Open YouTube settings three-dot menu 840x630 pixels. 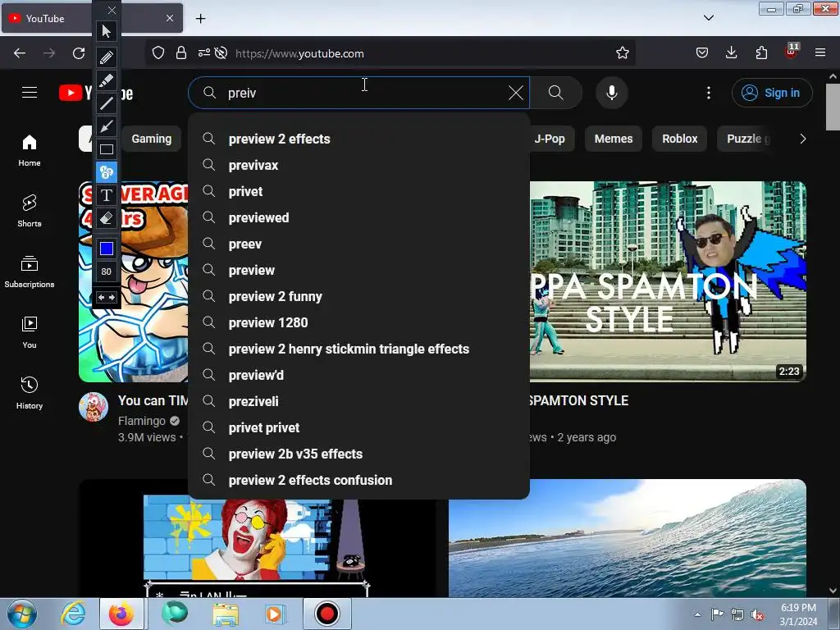(x=708, y=93)
